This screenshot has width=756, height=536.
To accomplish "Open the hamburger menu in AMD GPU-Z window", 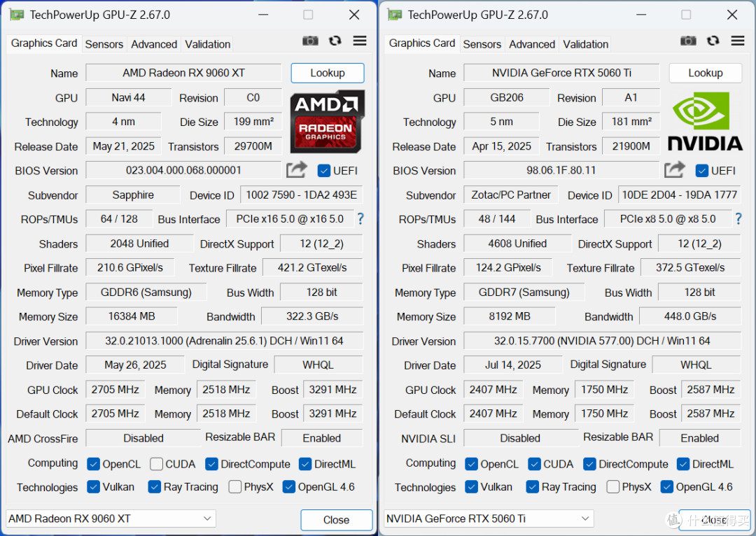I will 360,41.
